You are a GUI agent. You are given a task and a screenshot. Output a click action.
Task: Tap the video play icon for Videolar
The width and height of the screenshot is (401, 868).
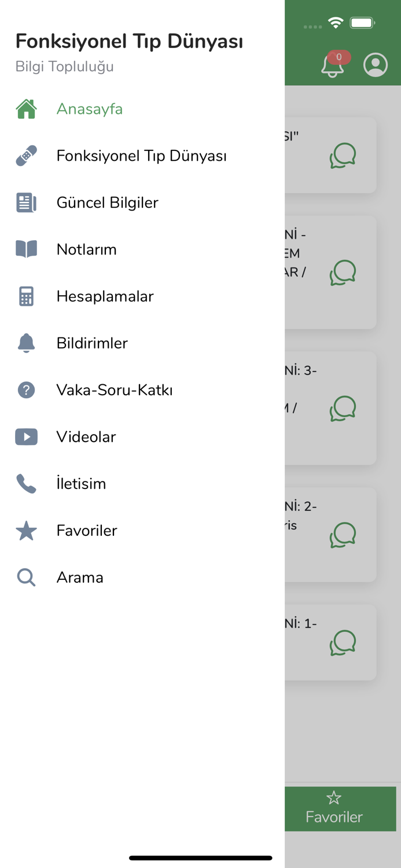tap(26, 436)
